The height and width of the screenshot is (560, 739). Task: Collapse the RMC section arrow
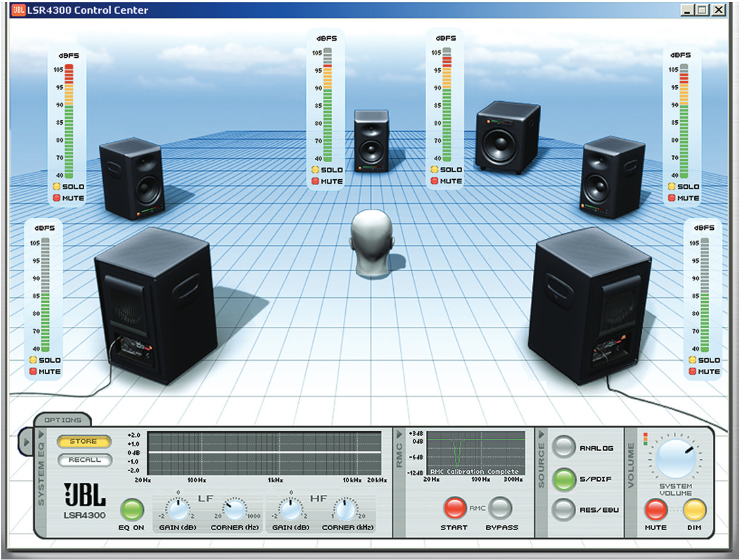tap(399, 435)
